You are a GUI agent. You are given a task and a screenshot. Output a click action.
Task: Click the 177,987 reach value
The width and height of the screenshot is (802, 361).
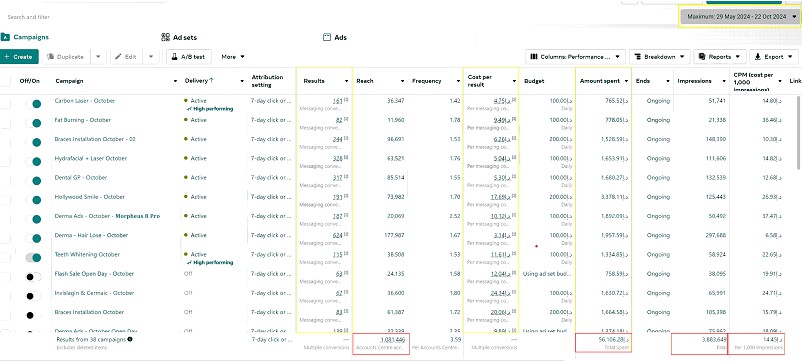pos(393,235)
